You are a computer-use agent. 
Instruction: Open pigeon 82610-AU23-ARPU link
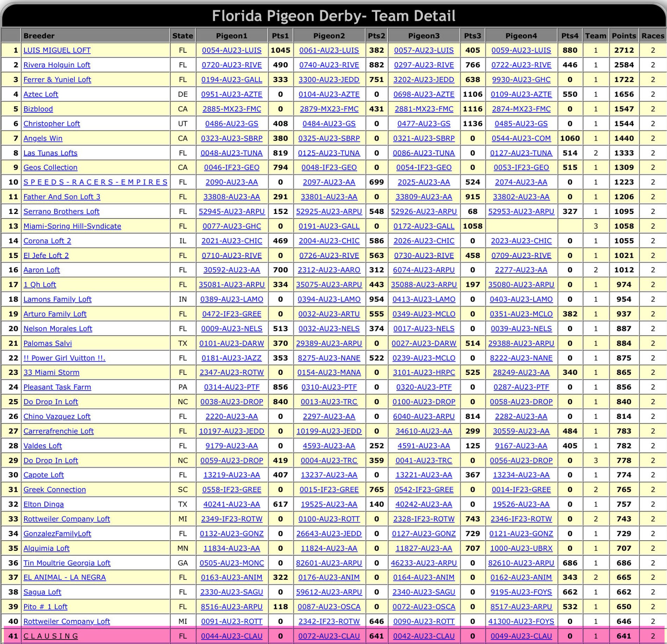[x=521, y=563]
